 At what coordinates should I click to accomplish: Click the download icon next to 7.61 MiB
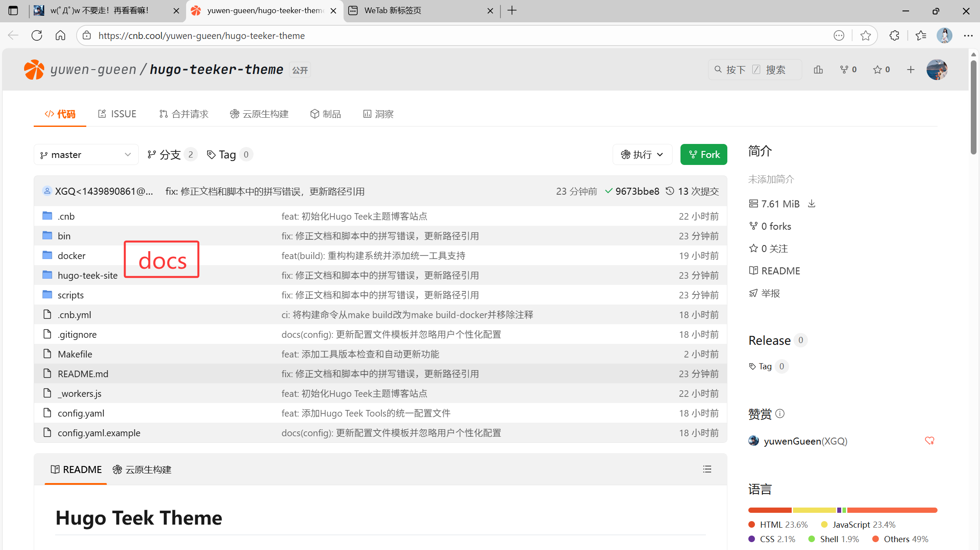(811, 203)
